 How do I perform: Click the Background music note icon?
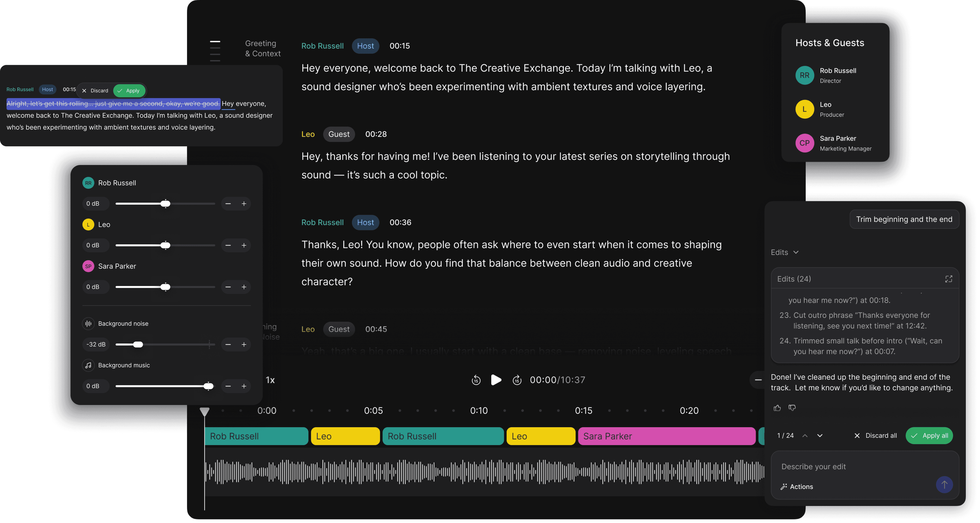point(88,365)
